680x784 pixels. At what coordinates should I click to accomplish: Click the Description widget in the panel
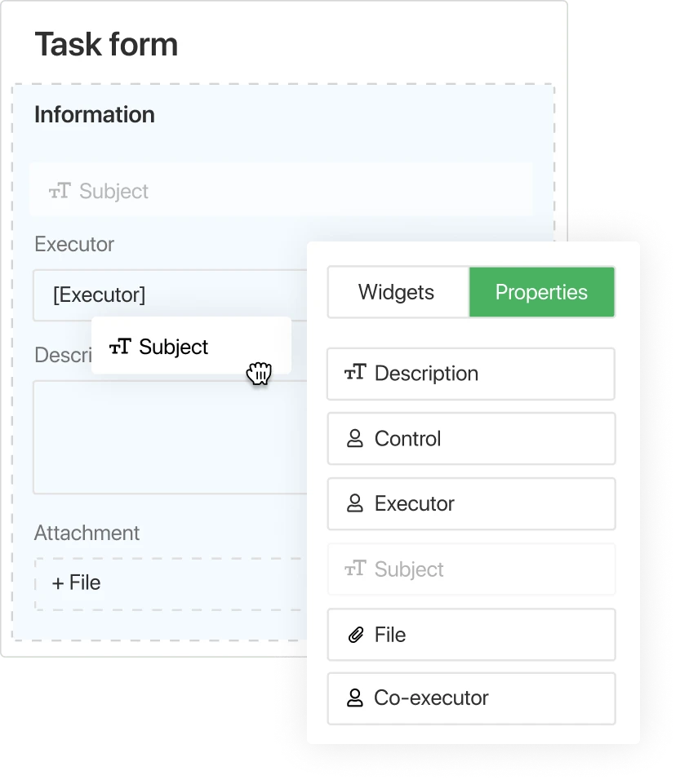(x=471, y=374)
